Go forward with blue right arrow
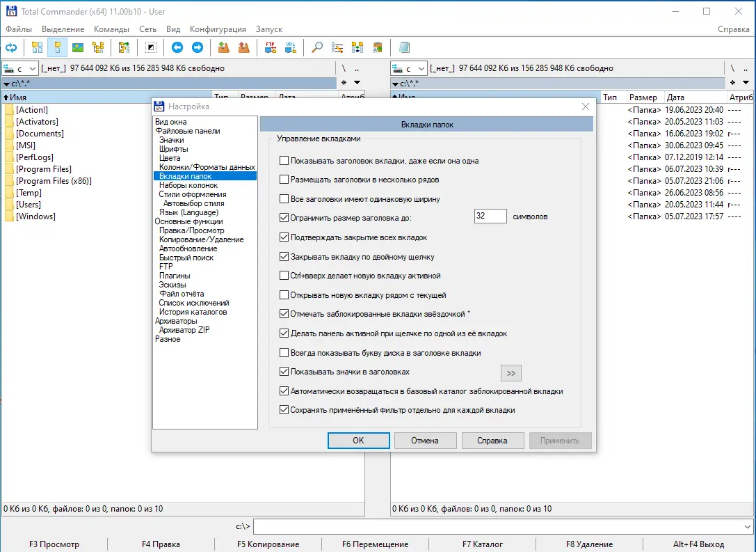756x552 pixels. pyautogui.click(x=198, y=47)
